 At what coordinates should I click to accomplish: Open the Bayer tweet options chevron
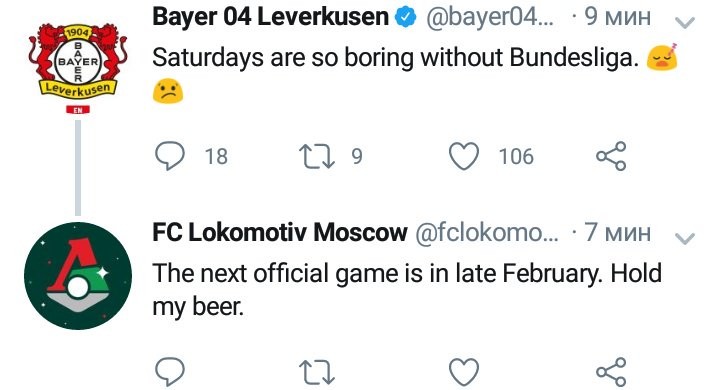[x=685, y=22]
